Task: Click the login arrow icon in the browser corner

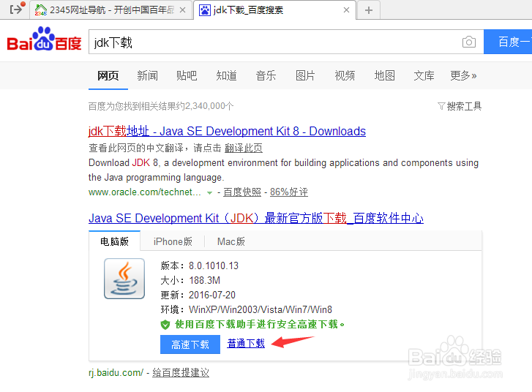Action: pos(17,8)
